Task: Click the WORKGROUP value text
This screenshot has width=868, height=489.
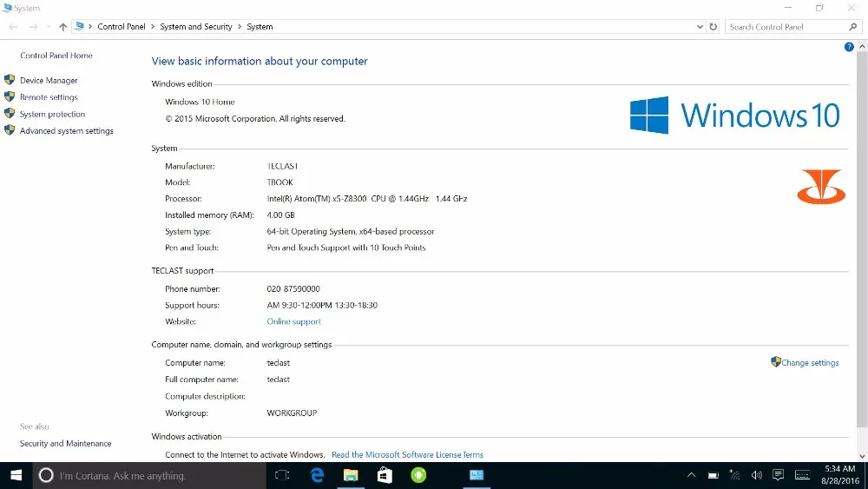Action: tap(292, 413)
